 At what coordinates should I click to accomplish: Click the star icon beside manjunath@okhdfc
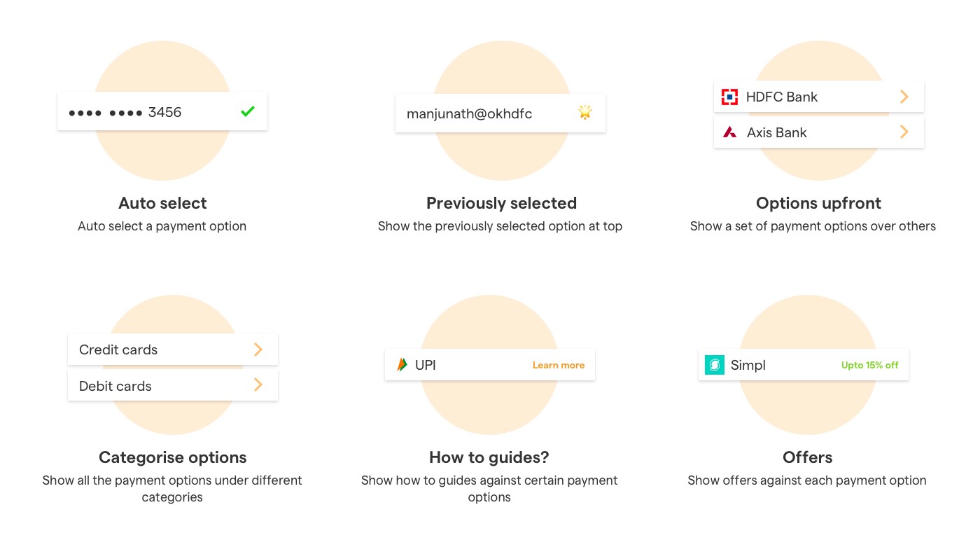[585, 112]
